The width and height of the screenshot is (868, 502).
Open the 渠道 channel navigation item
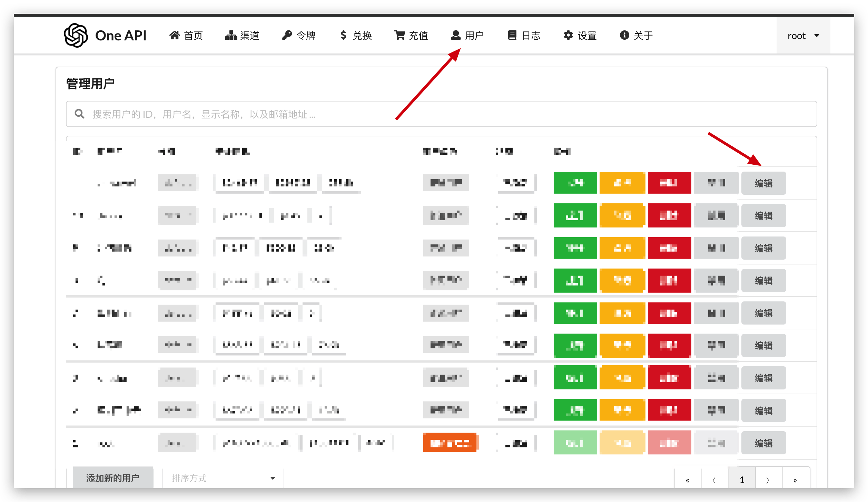click(242, 36)
